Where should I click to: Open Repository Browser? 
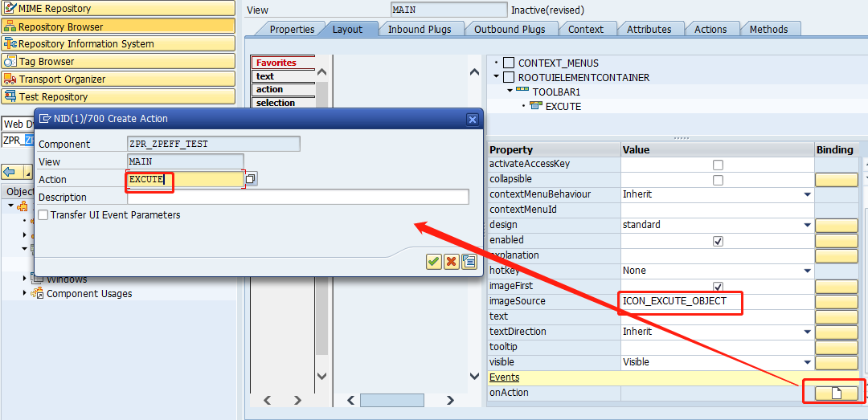(118, 26)
